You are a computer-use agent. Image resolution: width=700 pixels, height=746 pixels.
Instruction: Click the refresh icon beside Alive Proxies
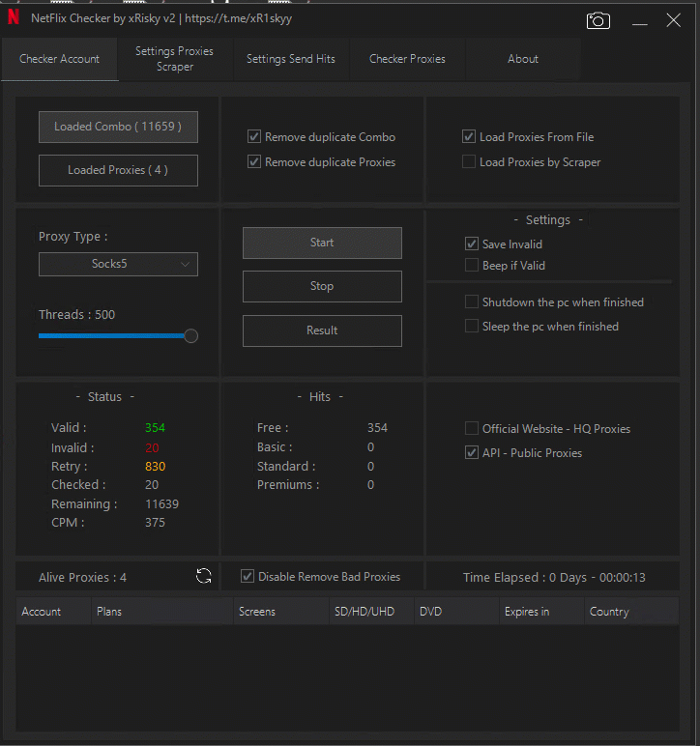coord(204,576)
